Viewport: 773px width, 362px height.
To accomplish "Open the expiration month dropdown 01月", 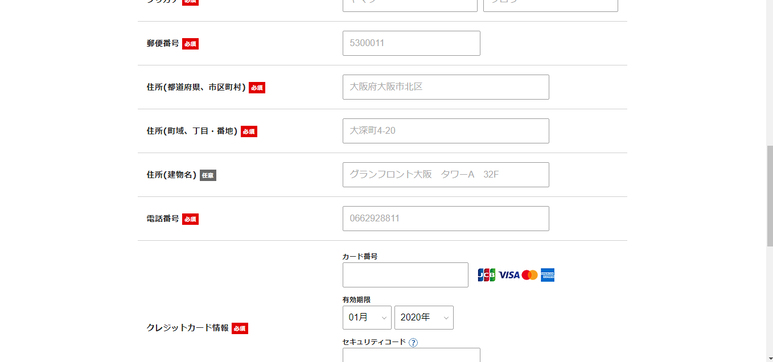I will [x=367, y=318].
